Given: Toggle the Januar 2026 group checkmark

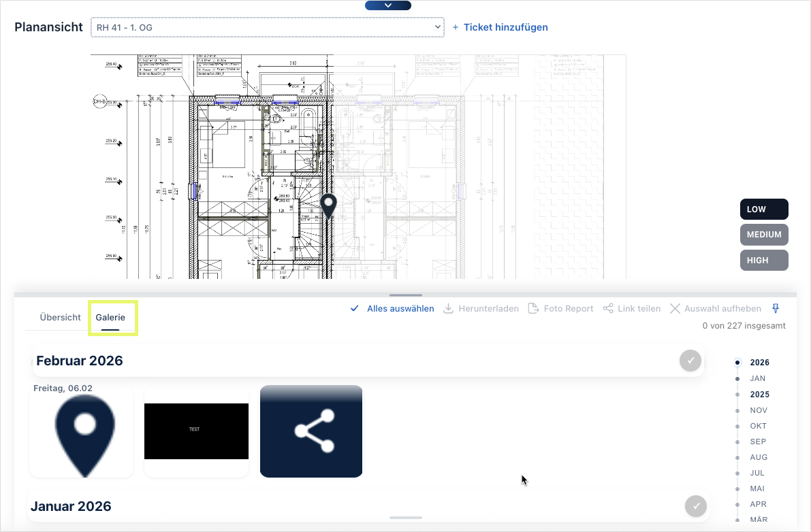Looking at the screenshot, I should click(x=696, y=506).
